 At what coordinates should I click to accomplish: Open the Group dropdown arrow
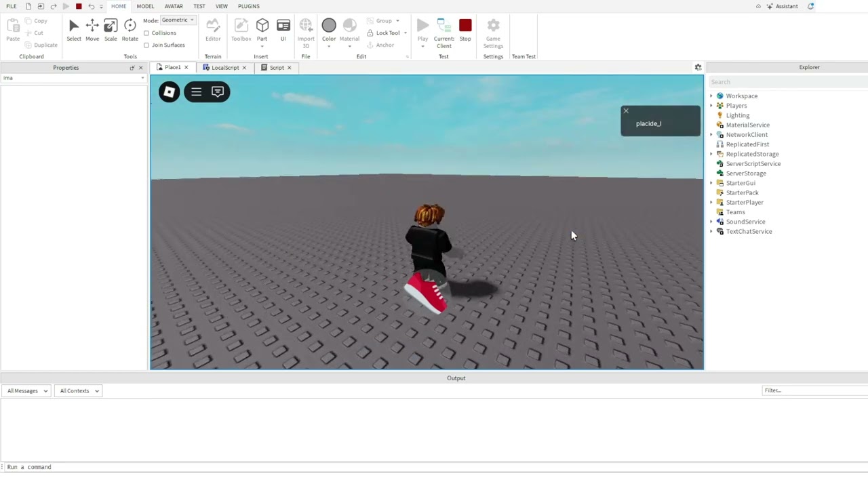coord(397,21)
